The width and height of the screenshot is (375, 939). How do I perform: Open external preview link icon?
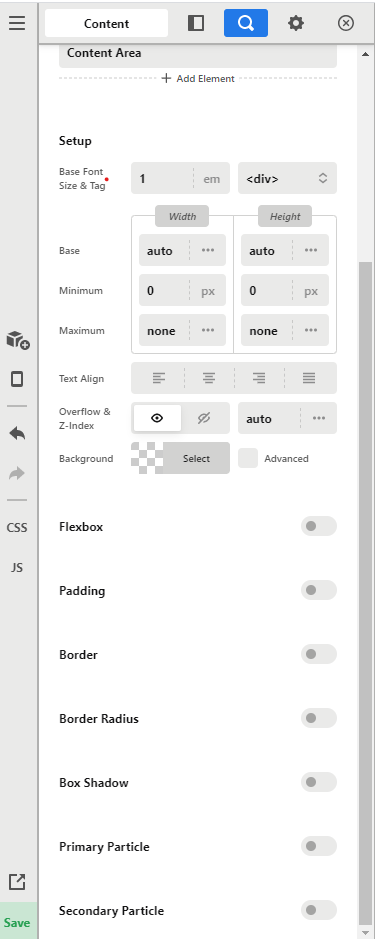[17, 882]
